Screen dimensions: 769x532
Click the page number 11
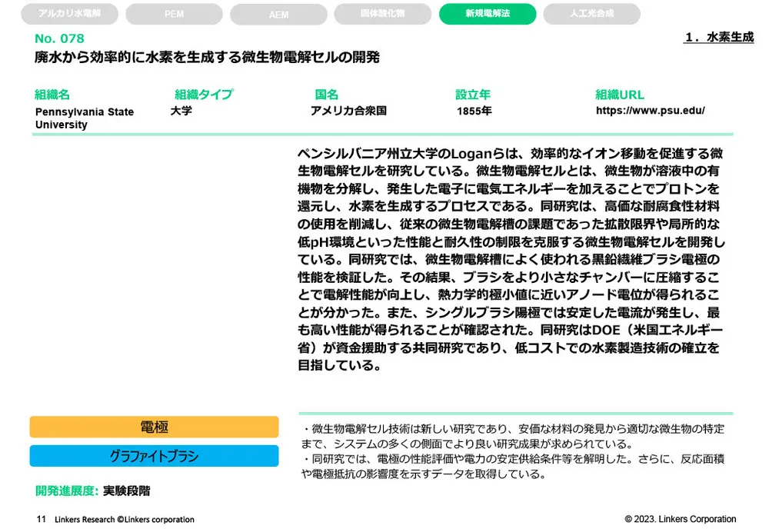point(42,519)
